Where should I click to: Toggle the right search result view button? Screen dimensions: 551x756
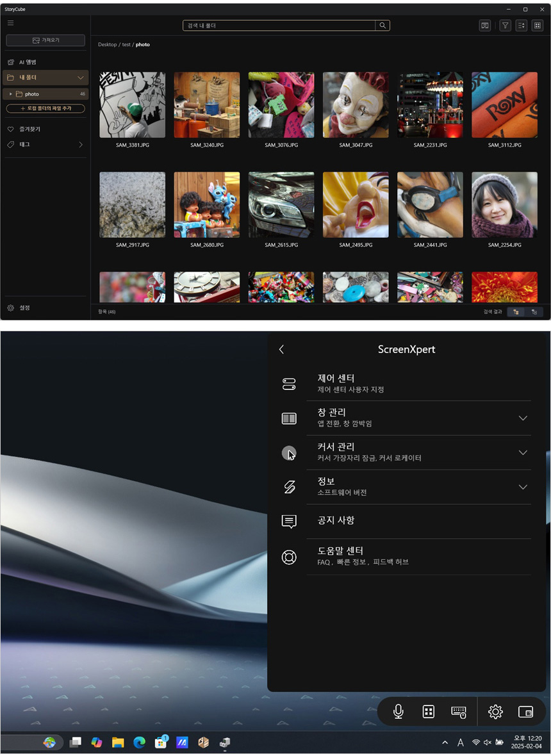pyautogui.click(x=534, y=312)
